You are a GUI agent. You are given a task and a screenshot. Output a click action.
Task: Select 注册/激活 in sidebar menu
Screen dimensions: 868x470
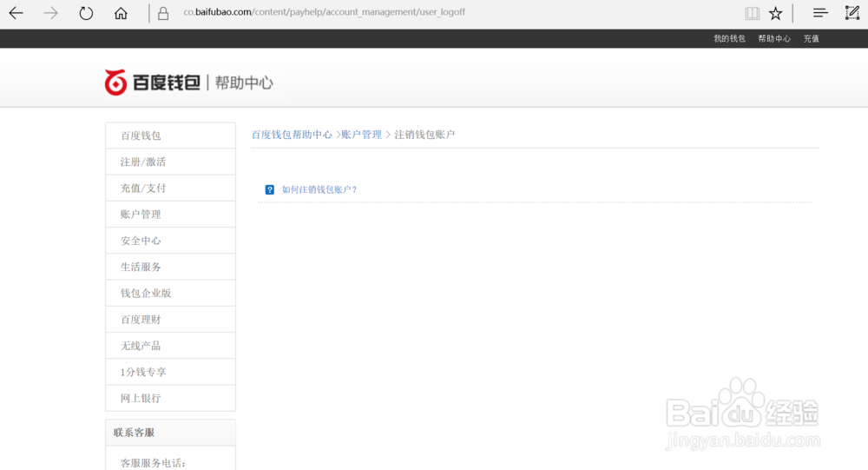coord(170,162)
